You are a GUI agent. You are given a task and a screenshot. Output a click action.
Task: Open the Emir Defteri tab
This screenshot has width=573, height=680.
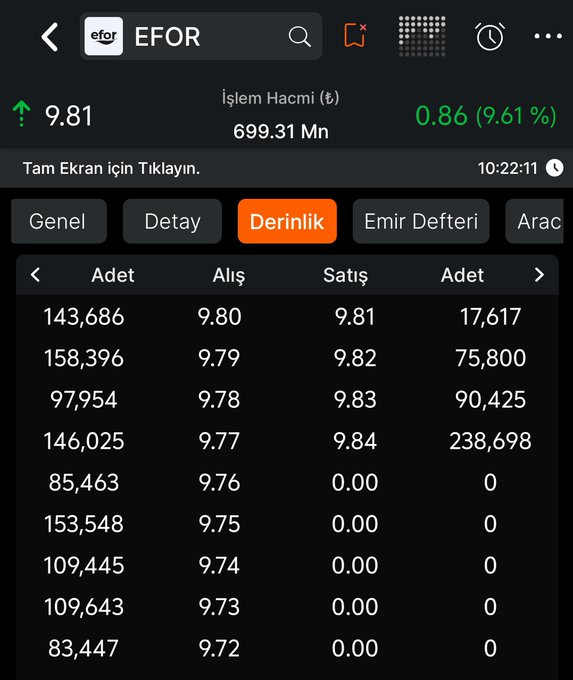click(421, 221)
